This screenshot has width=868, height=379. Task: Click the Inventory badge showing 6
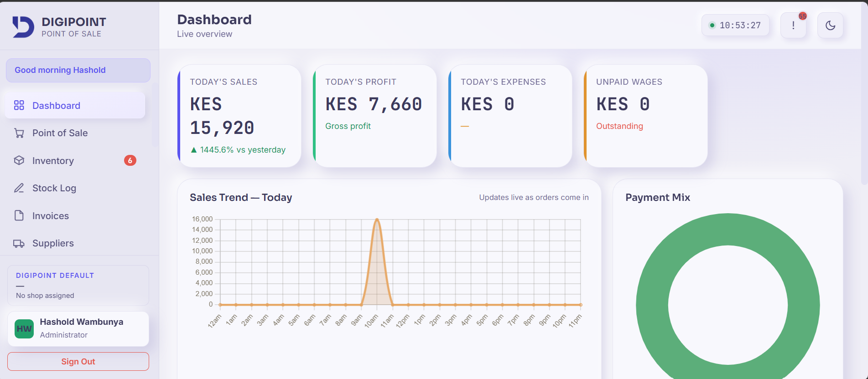point(130,160)
